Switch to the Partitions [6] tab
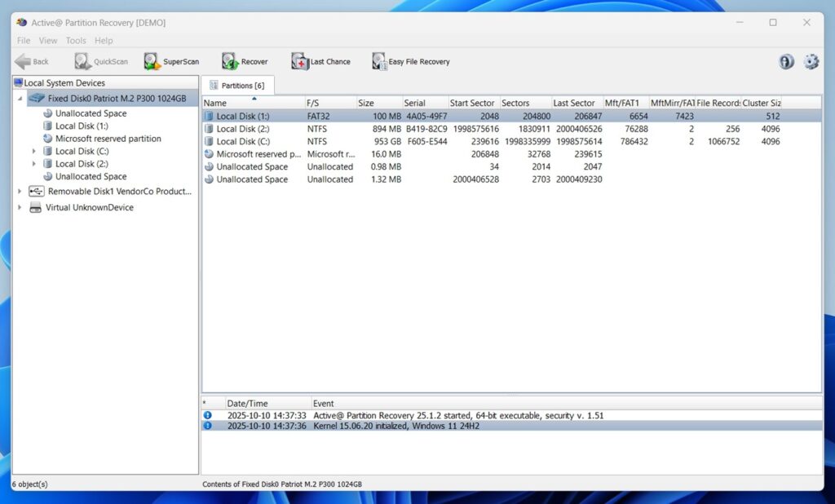835x504 pixels. 238,84
